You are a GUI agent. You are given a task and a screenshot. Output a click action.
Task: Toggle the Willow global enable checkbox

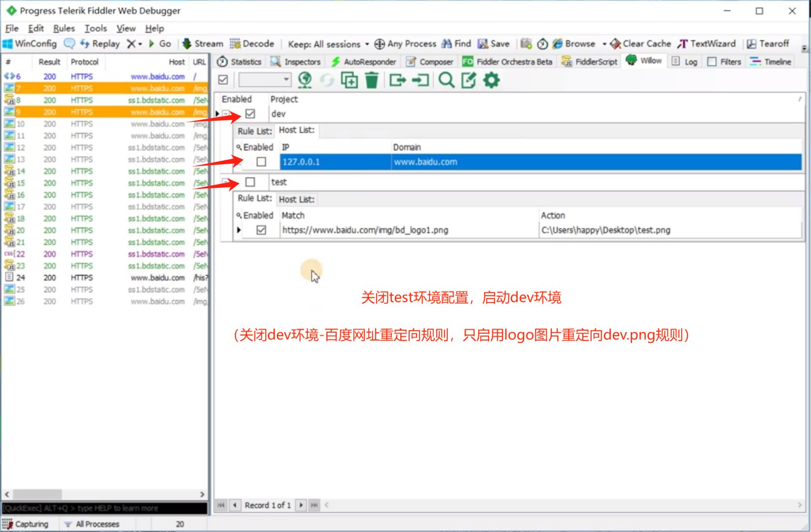pos(223,79)
